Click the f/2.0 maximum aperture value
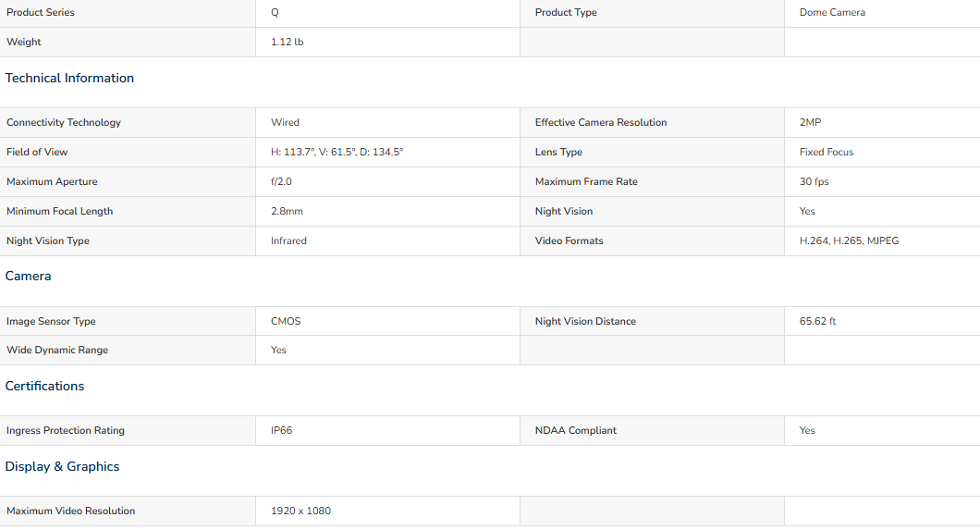The width and height of the screenshot is (980, 530). (281, 182)
